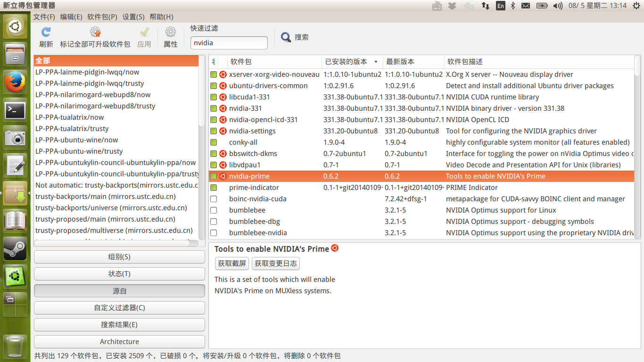The height and width of the screenshot is (362, 644).
Task: Launch Firefox from the dock
Action: (16, 82)
